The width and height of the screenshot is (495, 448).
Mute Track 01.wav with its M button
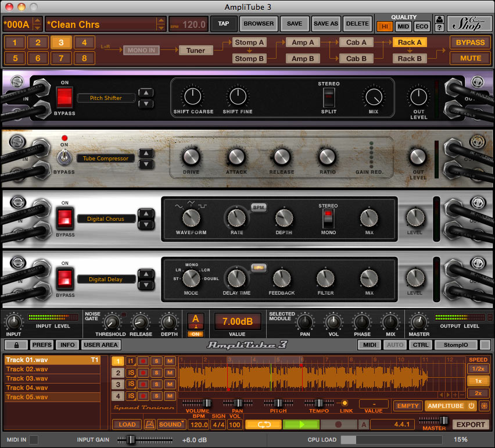click(170, 361)
